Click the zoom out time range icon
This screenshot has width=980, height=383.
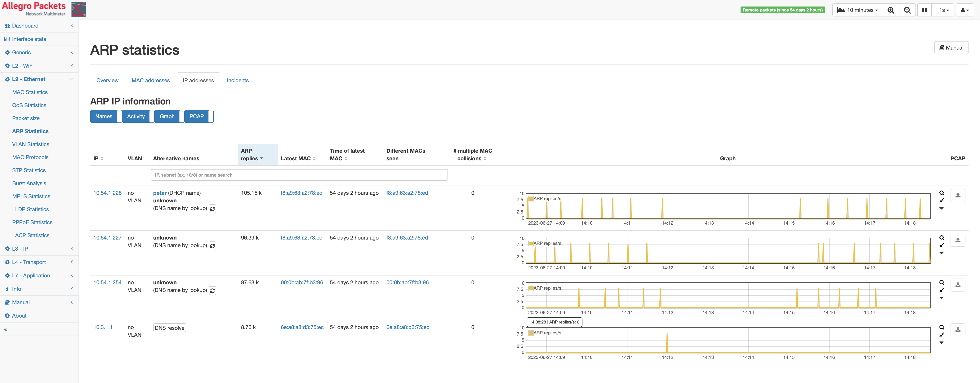907,10
